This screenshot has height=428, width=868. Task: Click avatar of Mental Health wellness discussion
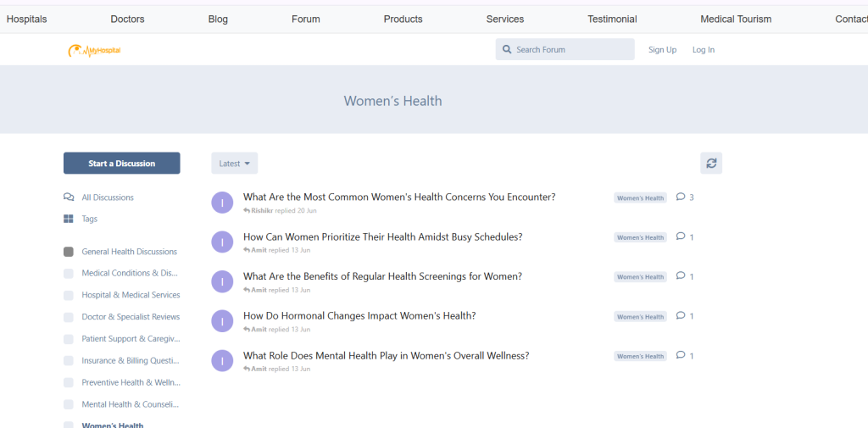(222, 361)
